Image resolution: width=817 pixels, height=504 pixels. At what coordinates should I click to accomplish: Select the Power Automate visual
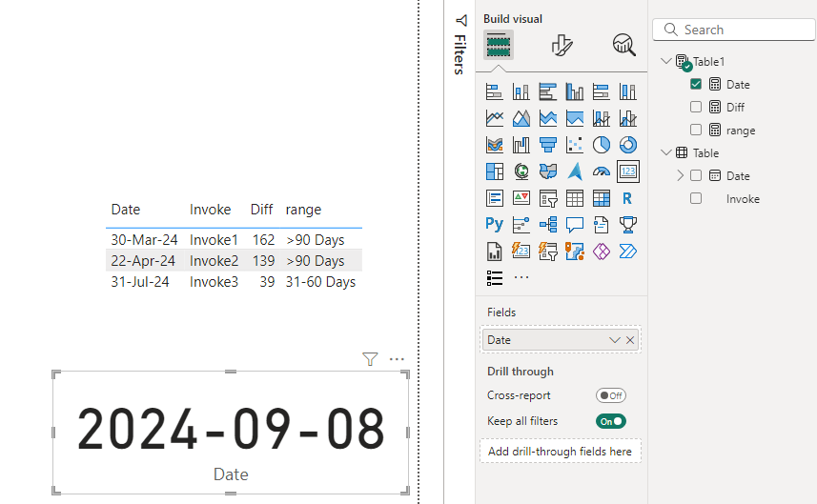pyautogui.click(x=628, y=252)
